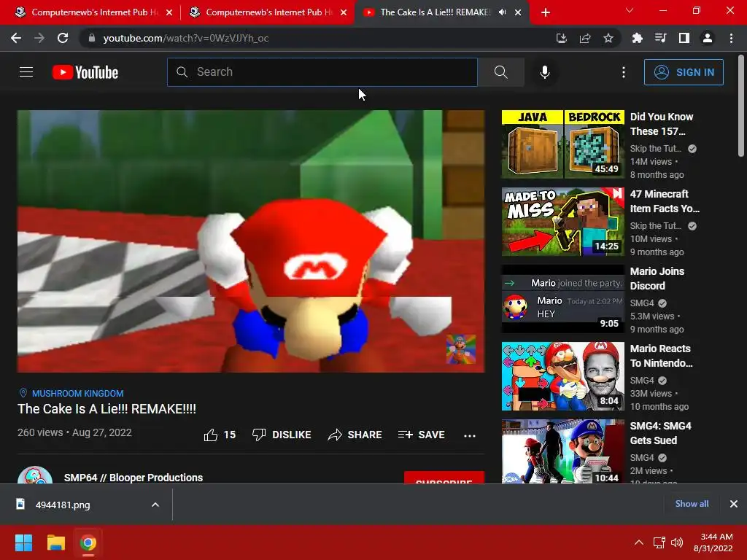Open Chrome profile icon
Screen dimensions: 747x560
pos(708,38)
